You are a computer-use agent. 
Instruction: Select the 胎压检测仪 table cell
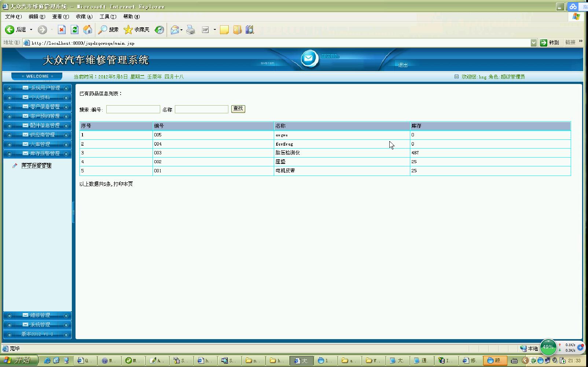pos(342,153)
